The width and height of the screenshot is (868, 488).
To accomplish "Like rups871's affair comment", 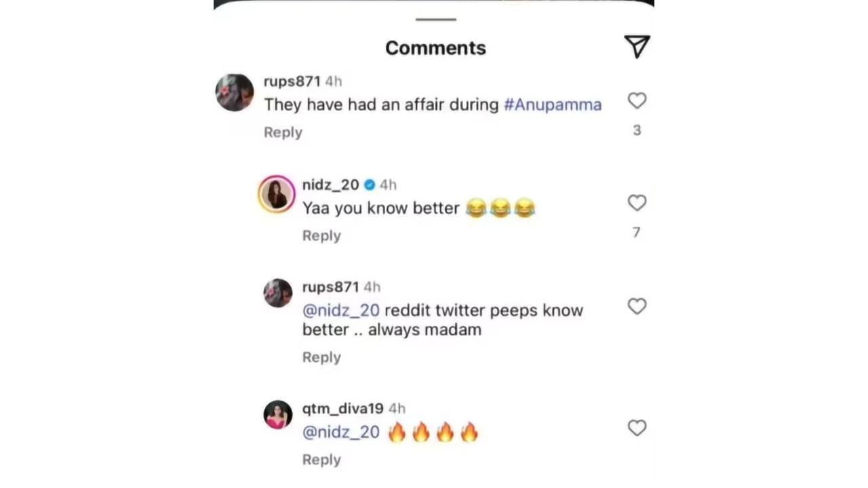I will (637, 101).
